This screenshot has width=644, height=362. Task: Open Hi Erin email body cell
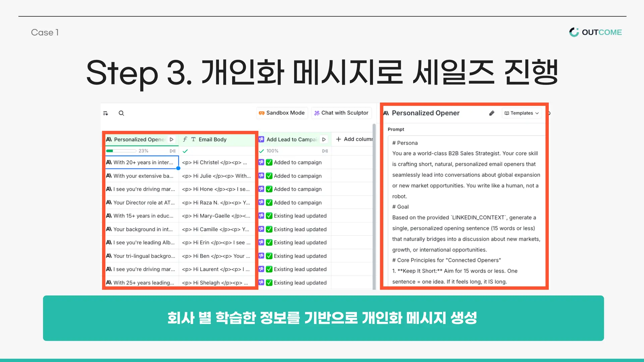click(x=217, y=242)
